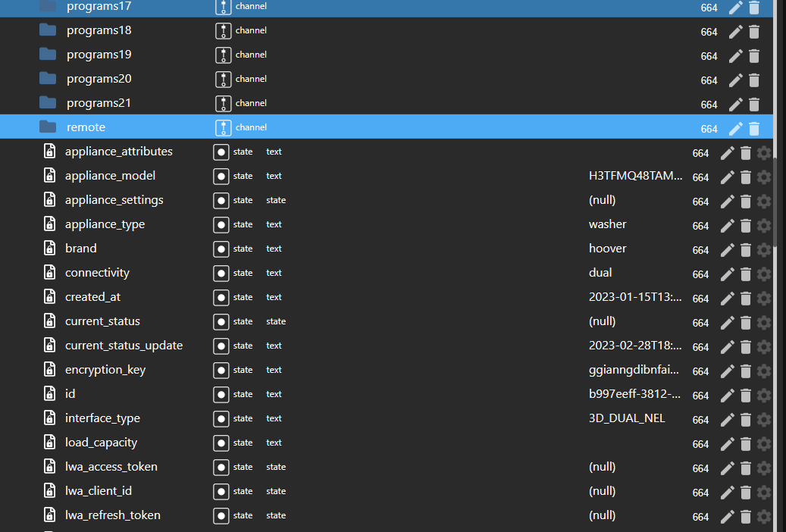Click the washer value of appliance_type
Image resolution: width=786 pixels, height=532 pixels.
[x=607, y=224]
